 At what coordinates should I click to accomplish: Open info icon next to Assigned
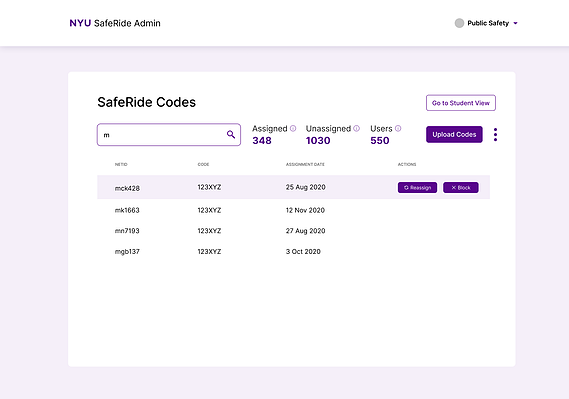coord(293,128)
